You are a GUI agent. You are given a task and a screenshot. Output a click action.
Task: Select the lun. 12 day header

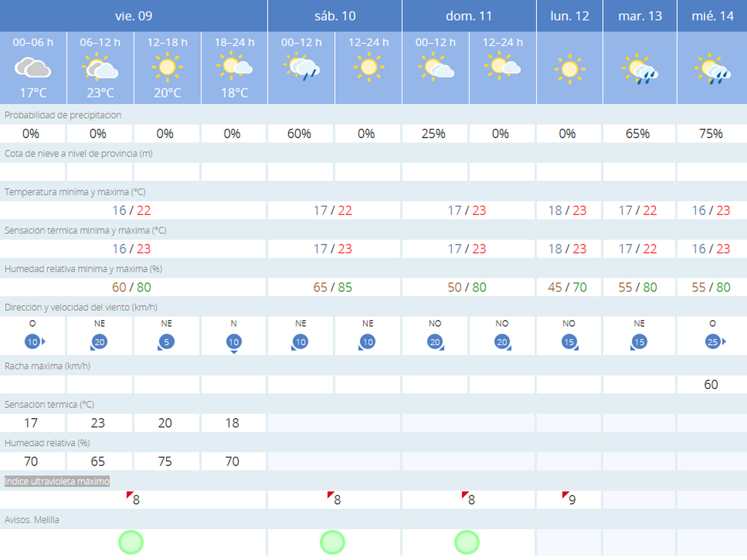click(570, 16)
